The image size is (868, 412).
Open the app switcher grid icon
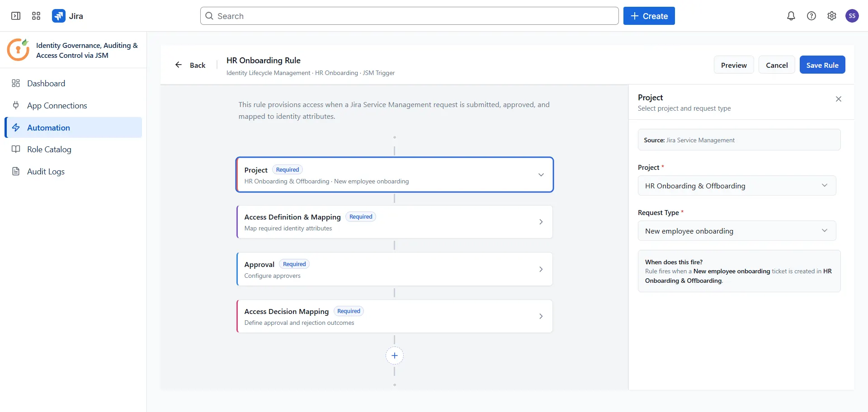(36, 16)
